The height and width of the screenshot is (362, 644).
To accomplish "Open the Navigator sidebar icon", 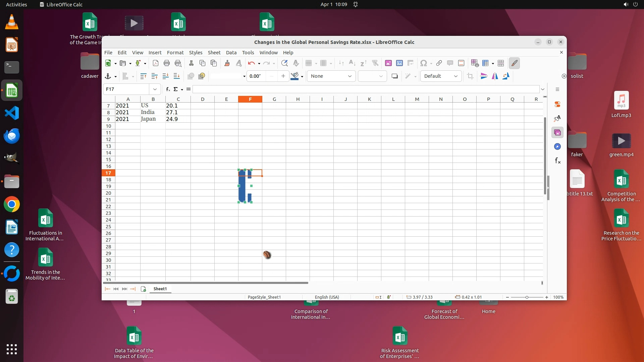I will pyautogui.click(x=557, y=147).
